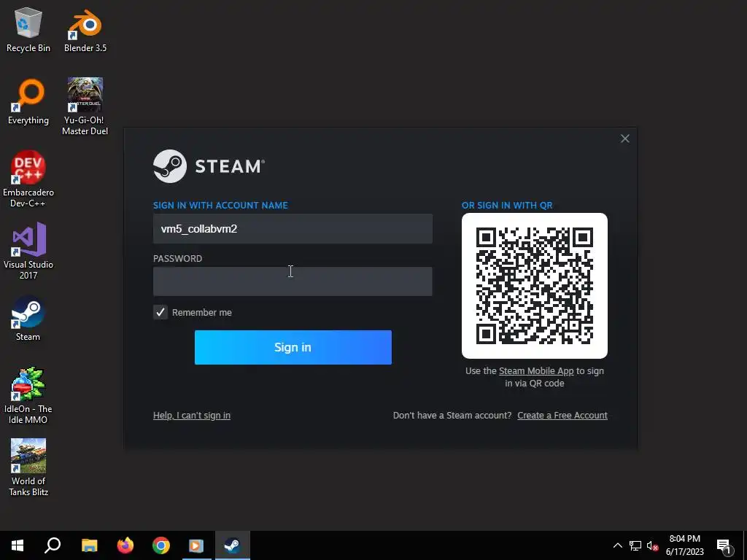Screen dimensions: 747x560
Task: Click Help, I can't sign in
Action: tap(192, 415)
